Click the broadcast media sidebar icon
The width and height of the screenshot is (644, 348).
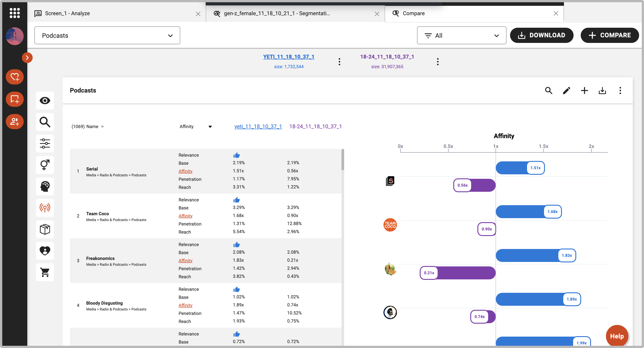[45, 208]
